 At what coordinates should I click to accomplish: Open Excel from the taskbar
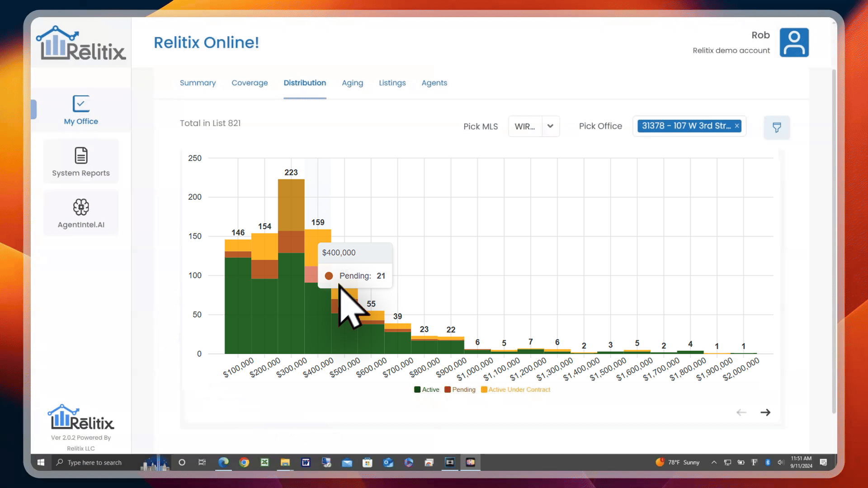pyautogui.click(x=264, y=462)
